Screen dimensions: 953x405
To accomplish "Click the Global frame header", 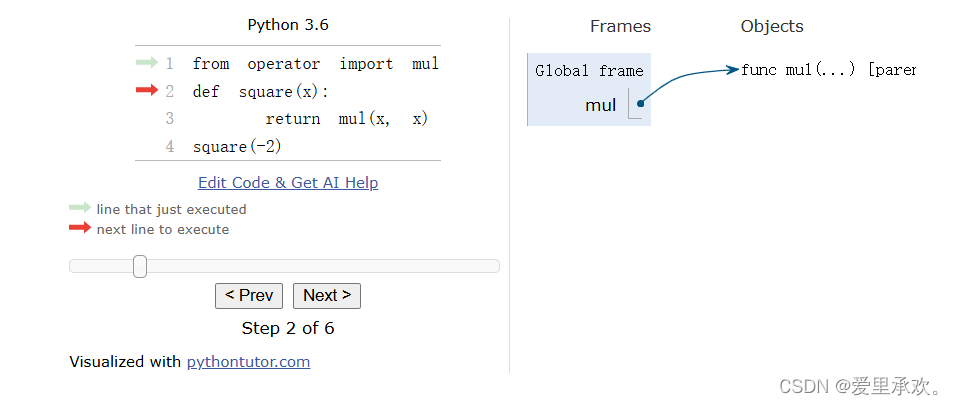I will point(589,71).
